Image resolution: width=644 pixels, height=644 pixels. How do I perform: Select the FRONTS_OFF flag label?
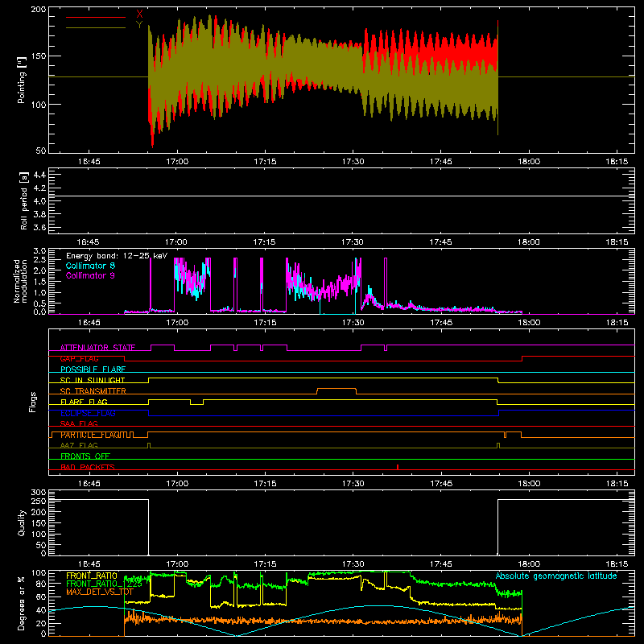point(85,456)
